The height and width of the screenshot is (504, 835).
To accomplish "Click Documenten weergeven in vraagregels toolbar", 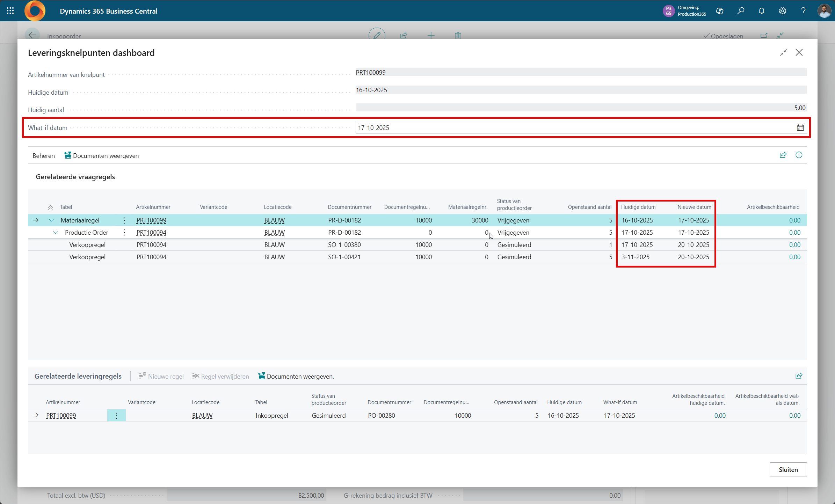I will [102, 156].
